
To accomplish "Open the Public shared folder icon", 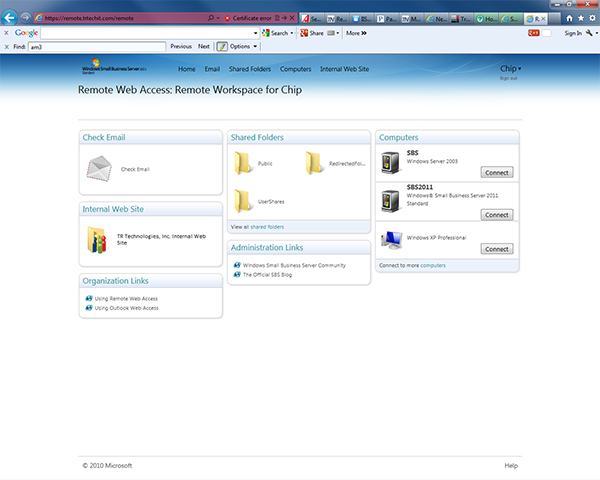I will 243,163.
